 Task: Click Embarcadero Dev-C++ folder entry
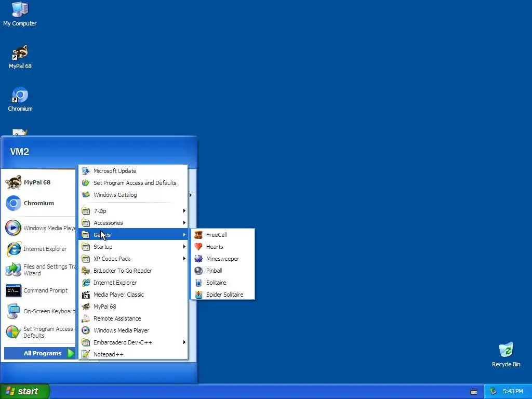click(x=133, y=342)
